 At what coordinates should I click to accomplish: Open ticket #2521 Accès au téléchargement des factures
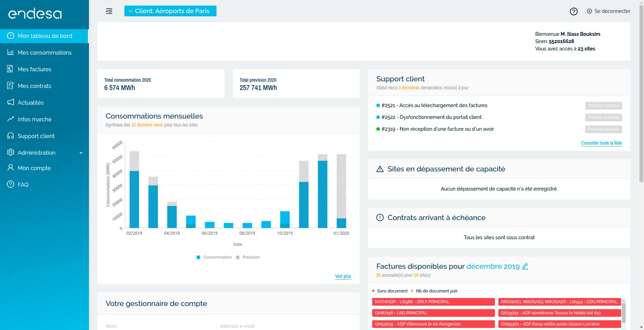point(434,105)
